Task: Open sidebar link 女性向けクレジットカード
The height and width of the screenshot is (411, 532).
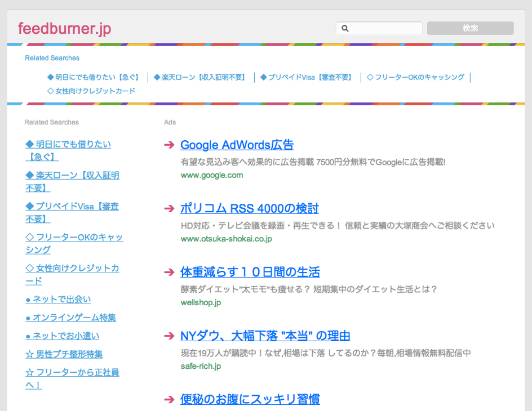Action: pyautogui.click(x=72, y=274)
